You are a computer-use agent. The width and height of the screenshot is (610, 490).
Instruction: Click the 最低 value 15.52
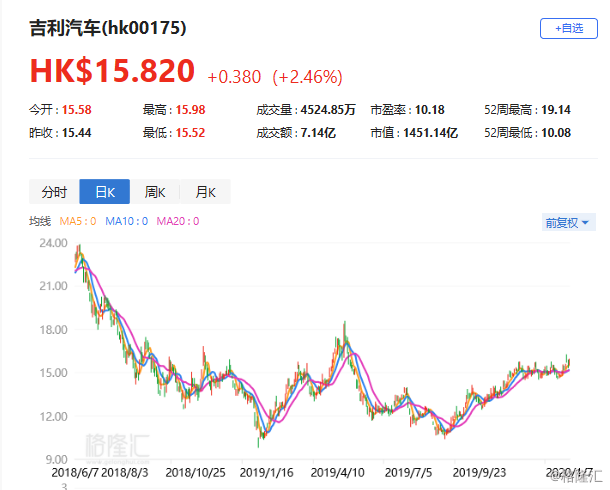[190, 133]
